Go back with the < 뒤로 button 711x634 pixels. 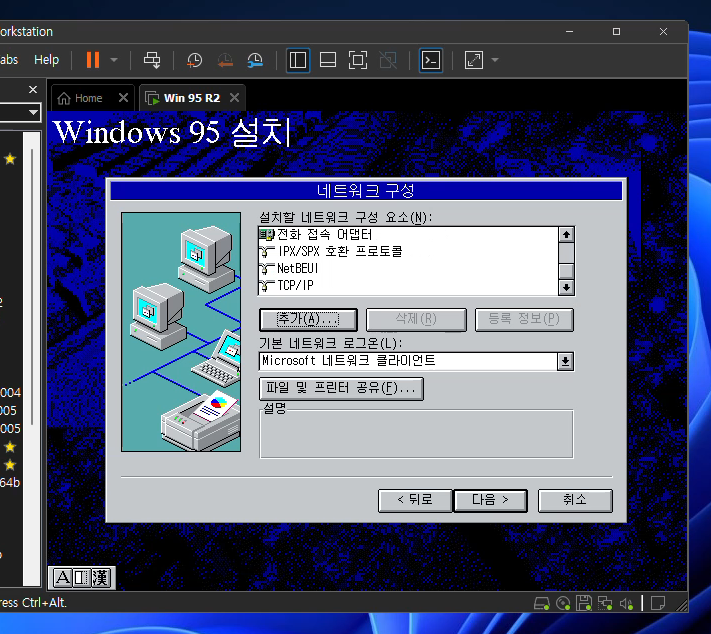[415, 500]
